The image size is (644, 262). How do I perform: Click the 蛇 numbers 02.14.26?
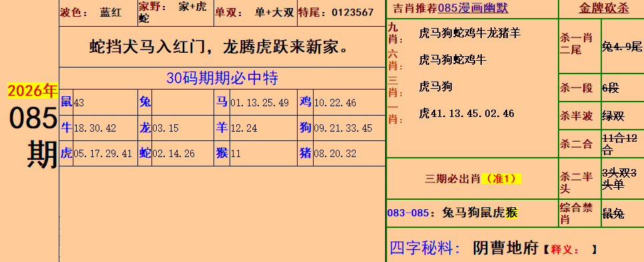click(174, 154)
